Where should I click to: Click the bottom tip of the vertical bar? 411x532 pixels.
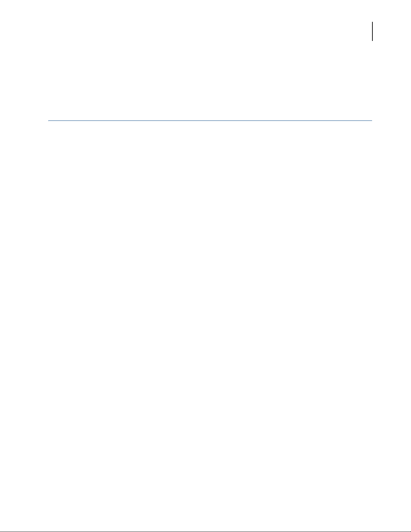(x=372, y=41)
